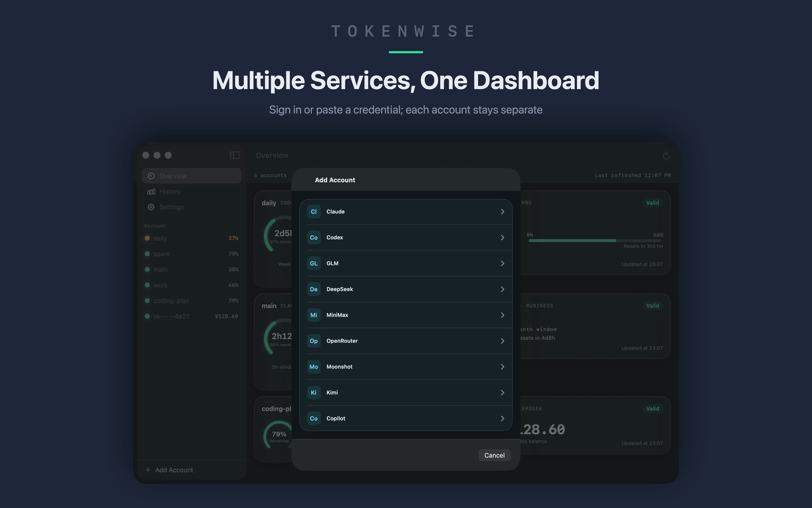Expand the Codex row chevron
Image resolution: width=812 pixels, height=508 pixels.
[502, 238]
